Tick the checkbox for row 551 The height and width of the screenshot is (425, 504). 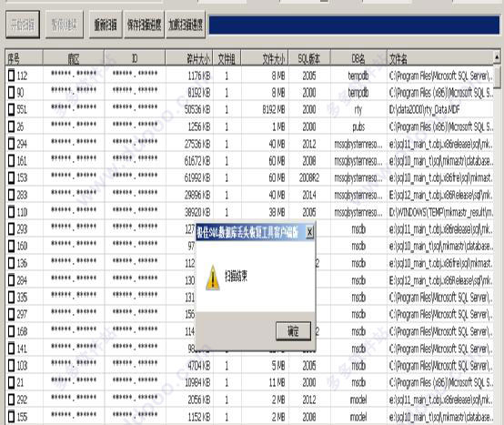[x=11, y=109]
